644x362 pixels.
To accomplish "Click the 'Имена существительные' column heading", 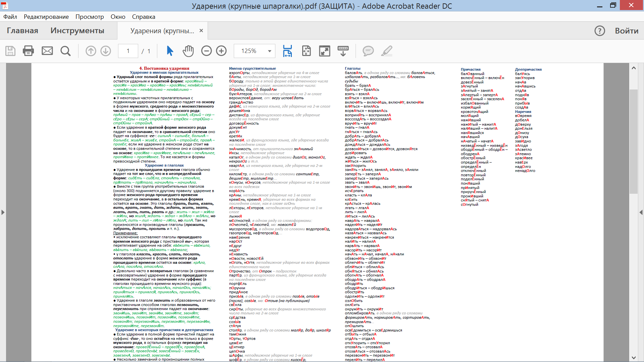I will pyautogui.click(x=253, y=68).
